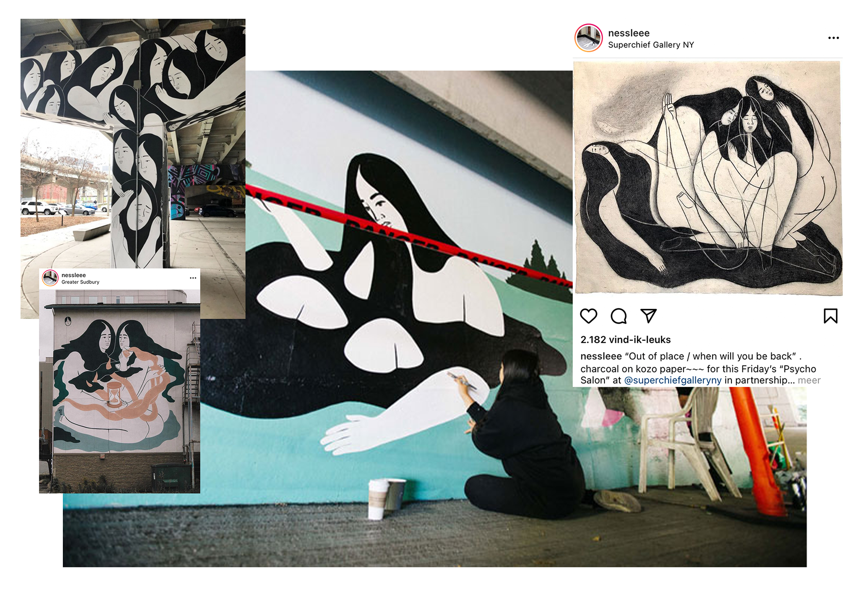This screenshot has height=614, width=868.
Task: Open the Greater Sudbury building mural photo
Action: 119,391
